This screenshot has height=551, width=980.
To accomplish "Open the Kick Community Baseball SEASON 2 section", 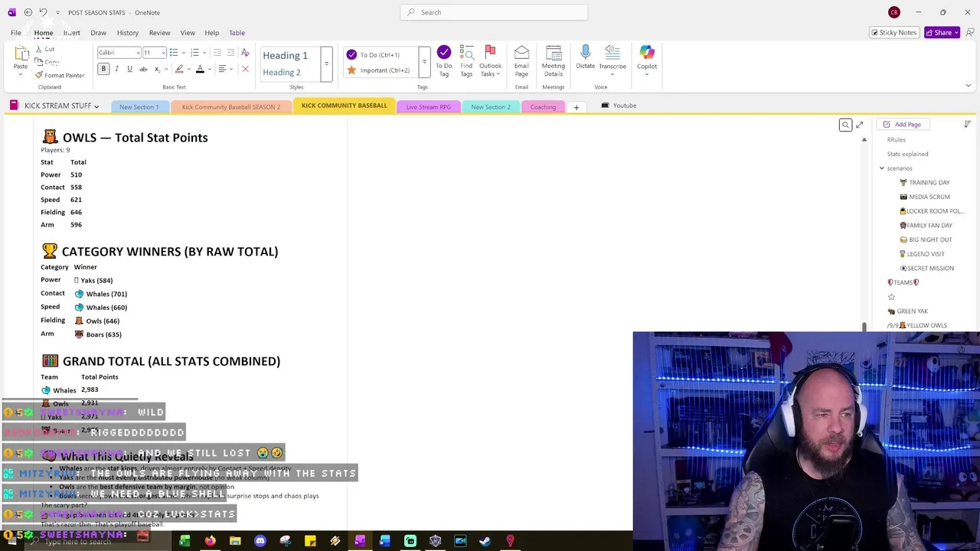I will (x=231, y=107).
